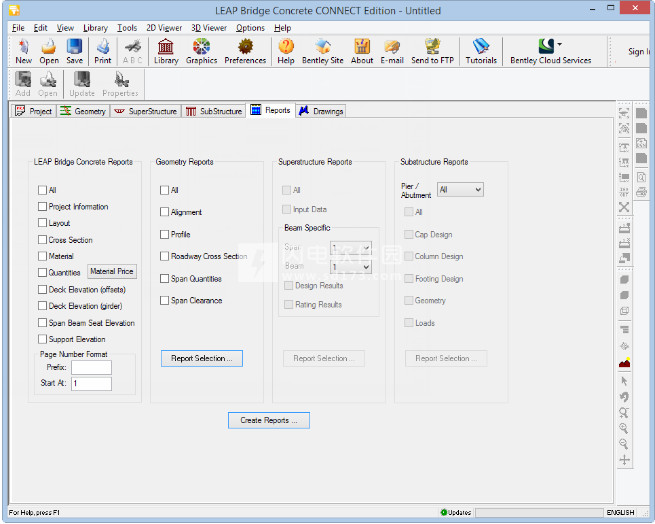
Task: Open the 2D Viewer menu
Action: tap(164, 28)
